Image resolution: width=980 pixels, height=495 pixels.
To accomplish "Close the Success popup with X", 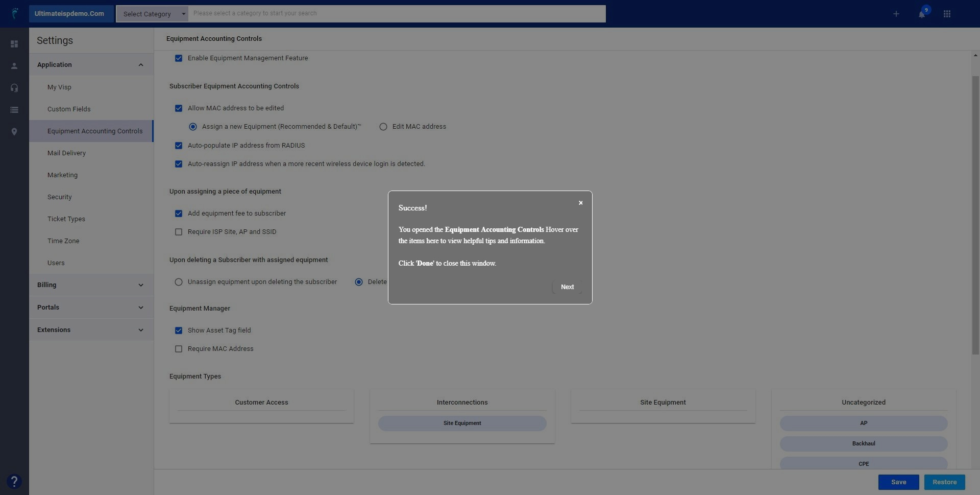I will point(580,203).
